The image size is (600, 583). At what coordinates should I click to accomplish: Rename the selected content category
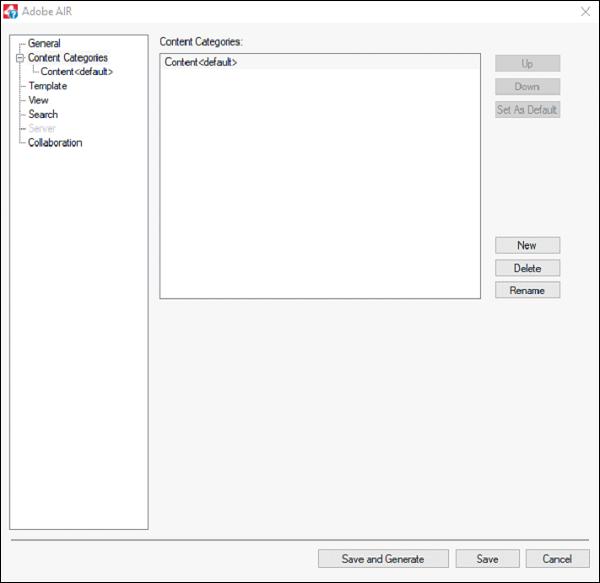[x=527, y=290]
